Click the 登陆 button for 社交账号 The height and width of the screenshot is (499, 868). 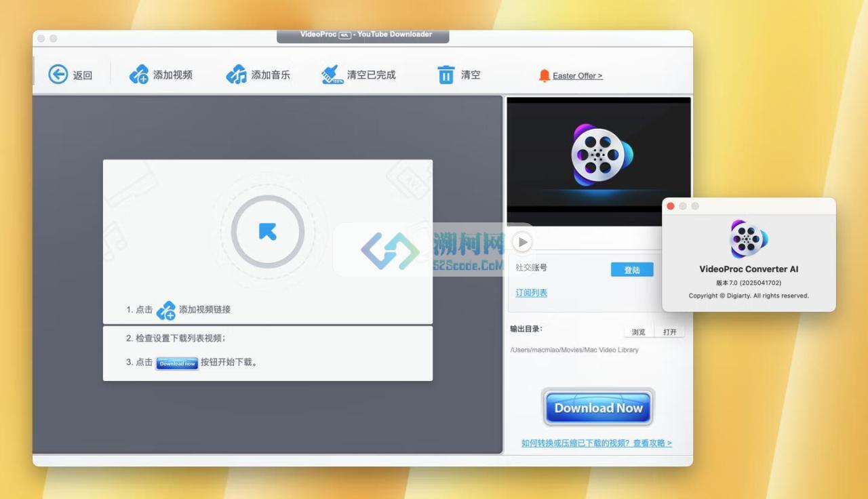tap(632, 270)
